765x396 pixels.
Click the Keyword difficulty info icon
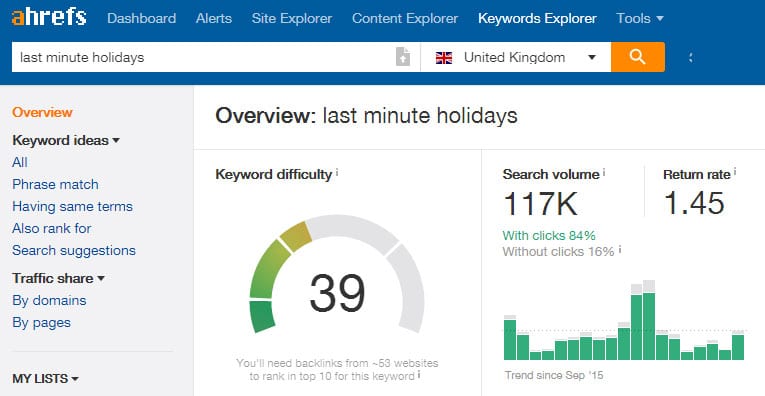point(337,173)
